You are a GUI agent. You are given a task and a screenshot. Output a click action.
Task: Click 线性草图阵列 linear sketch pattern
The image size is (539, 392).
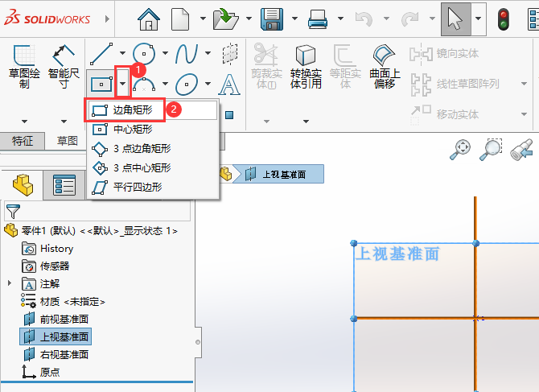(x=455, y=84)
